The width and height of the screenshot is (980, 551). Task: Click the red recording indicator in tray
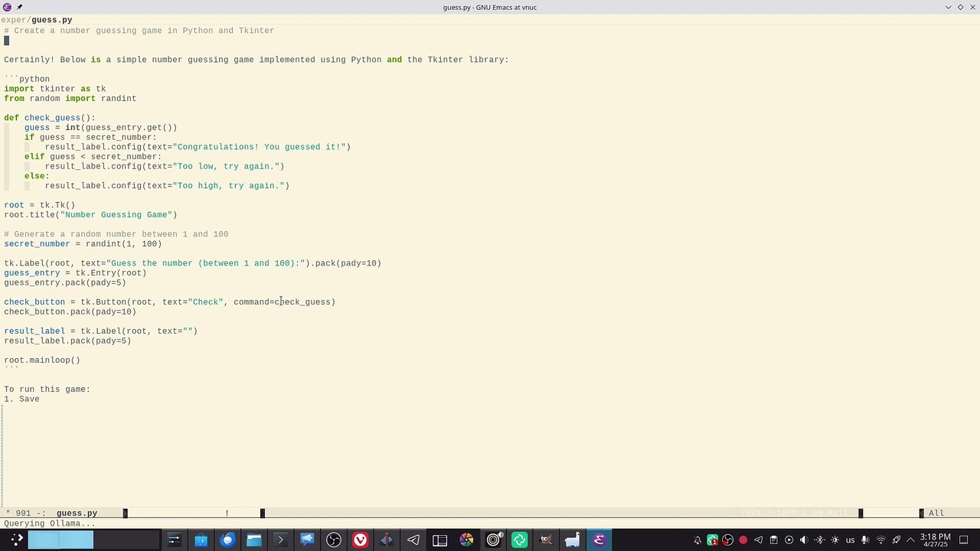point(743,540)
